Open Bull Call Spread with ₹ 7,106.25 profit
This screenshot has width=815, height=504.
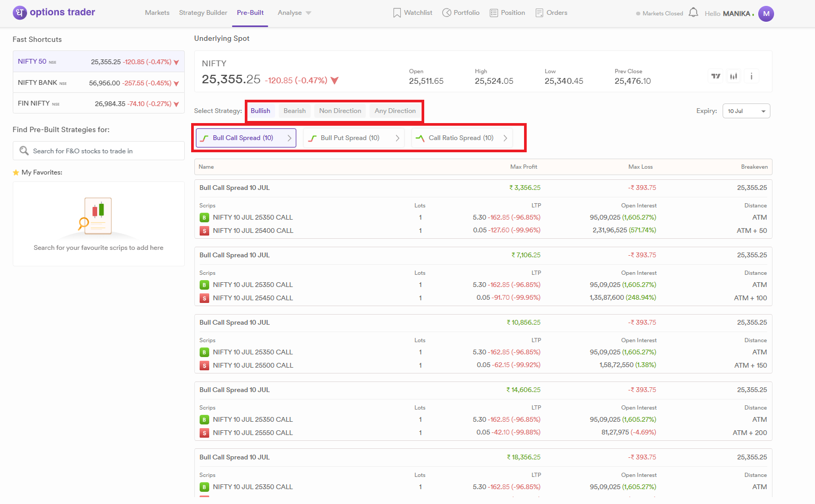coord(483,255)
